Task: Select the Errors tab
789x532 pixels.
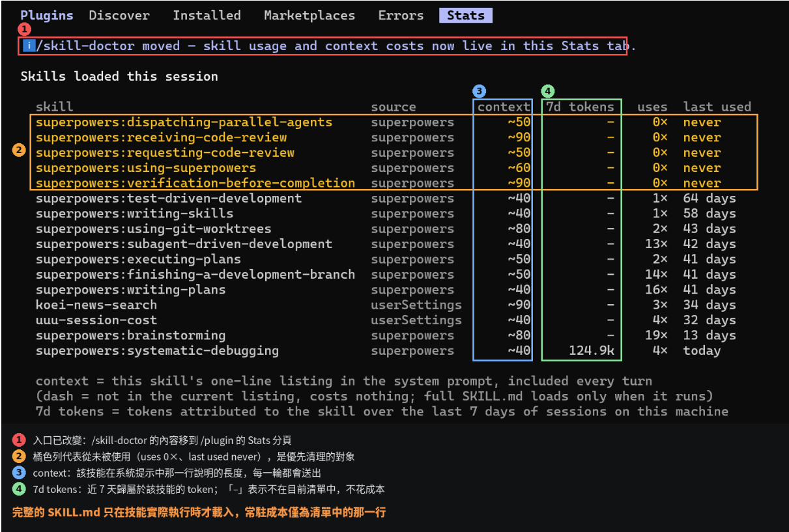Action: tap(401, 15)
